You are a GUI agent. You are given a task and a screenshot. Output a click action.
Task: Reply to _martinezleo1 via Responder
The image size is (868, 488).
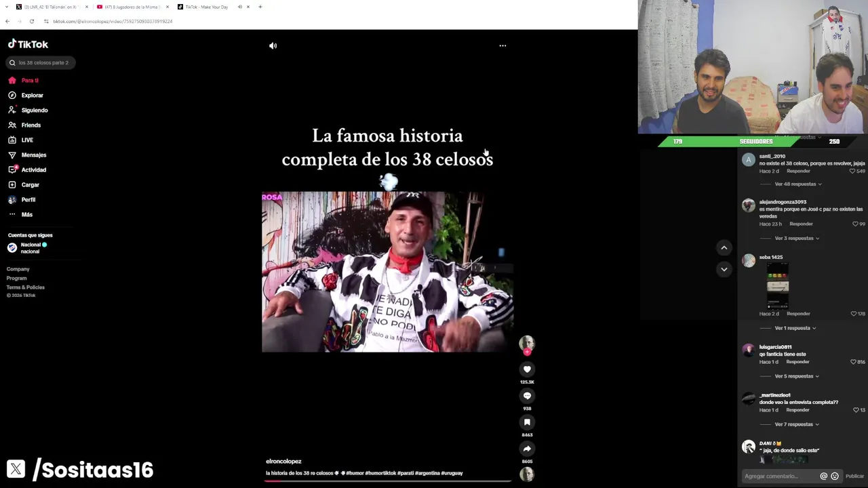pos(797,410)
